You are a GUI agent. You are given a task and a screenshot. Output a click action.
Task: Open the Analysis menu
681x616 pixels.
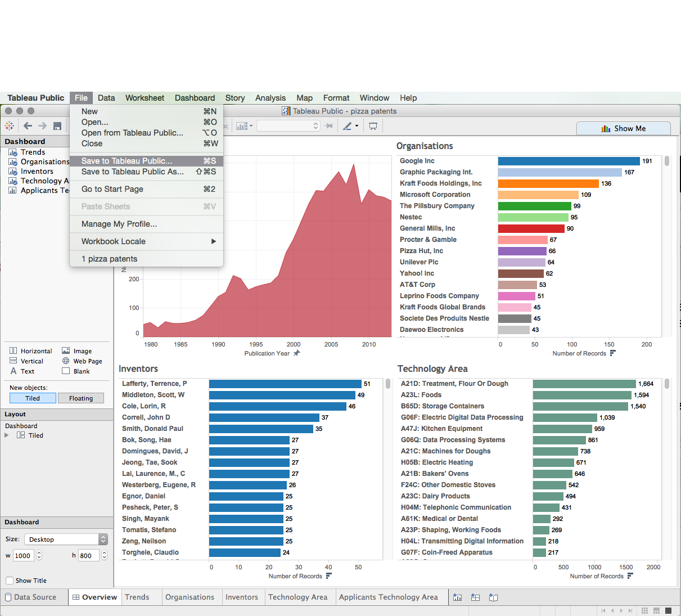270,98
